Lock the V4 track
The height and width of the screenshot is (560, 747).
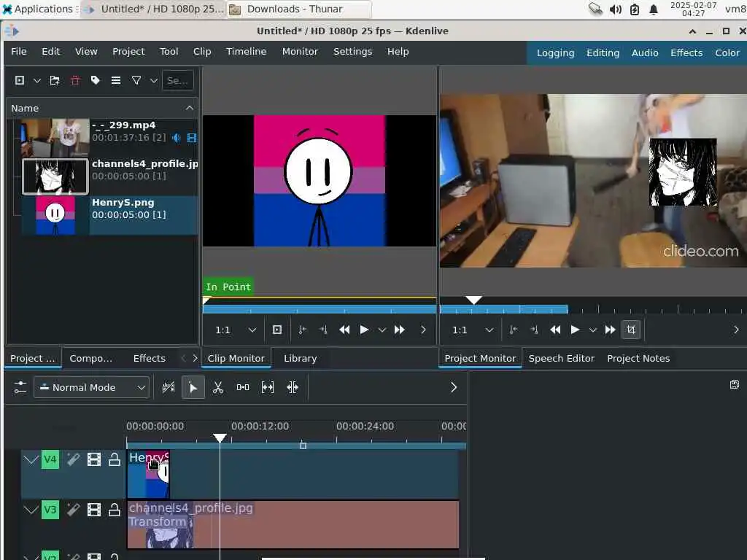tap(115, 459)
